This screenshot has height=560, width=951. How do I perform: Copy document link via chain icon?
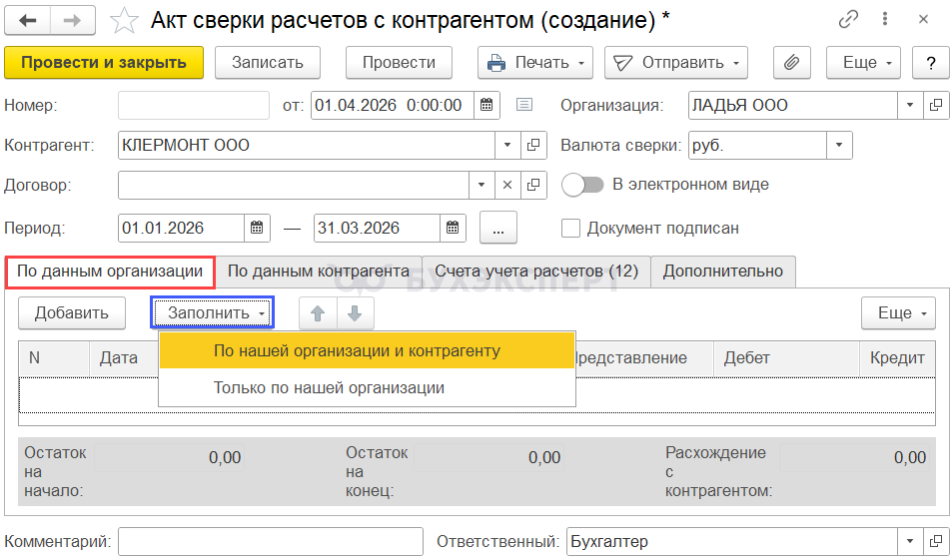(x=848, y=20)
